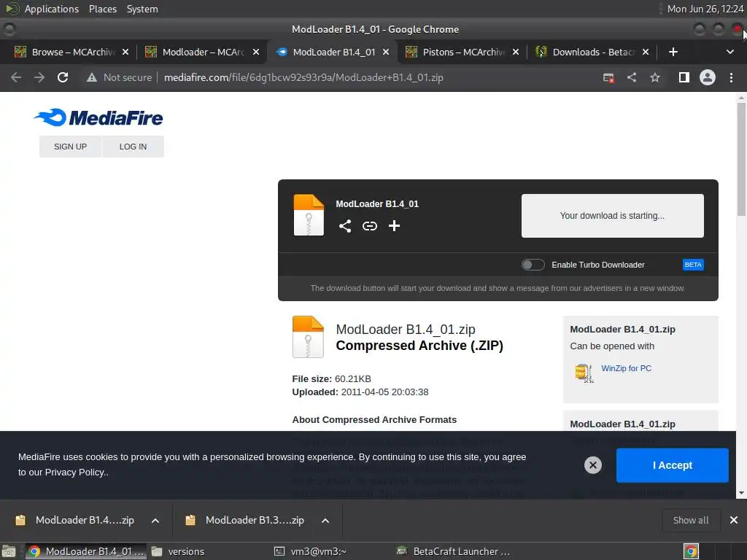Image resolution: width=747 pixels, height=560 pixels.
Task: Close the Downloads - Betacraft tab
Action: [x=646, y=52]
